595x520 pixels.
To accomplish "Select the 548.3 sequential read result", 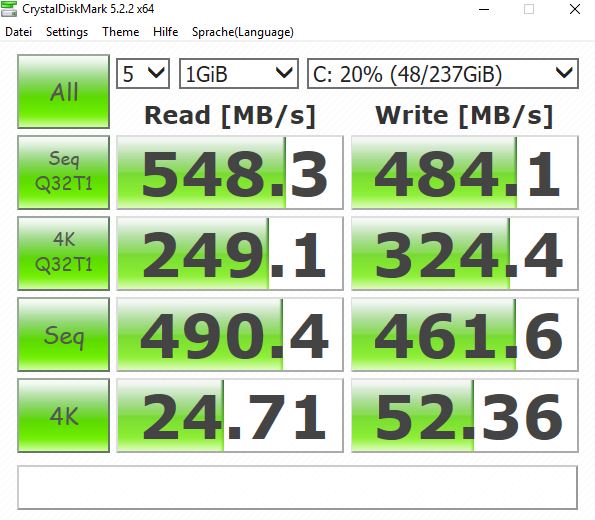I will [x=230, y=172].
